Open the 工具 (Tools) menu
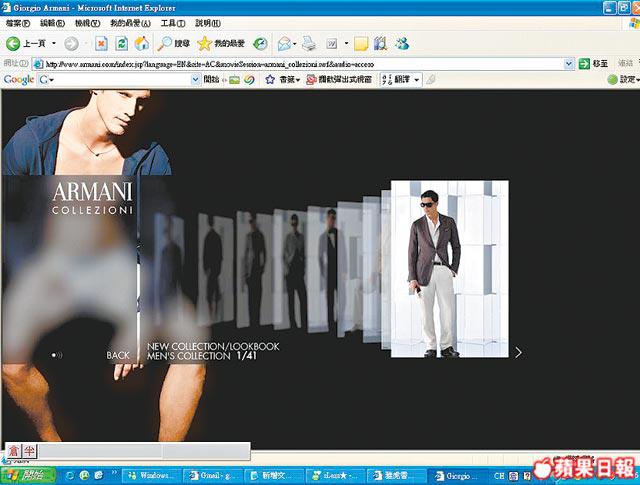640x485 pixels. tap(173, 23)
